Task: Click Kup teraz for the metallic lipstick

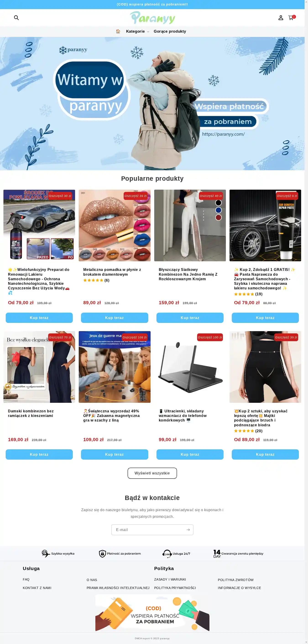Action: [x=115, y=317]
